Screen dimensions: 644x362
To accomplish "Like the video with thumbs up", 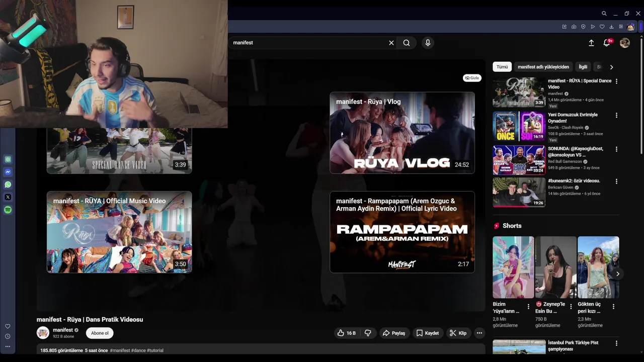I will click(347, 333).
